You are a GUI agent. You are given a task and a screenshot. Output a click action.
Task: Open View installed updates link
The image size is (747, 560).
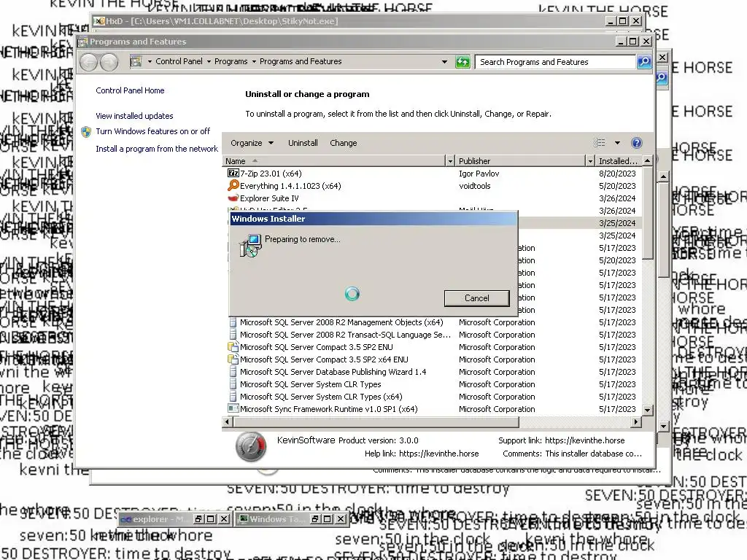coord(134,116)
